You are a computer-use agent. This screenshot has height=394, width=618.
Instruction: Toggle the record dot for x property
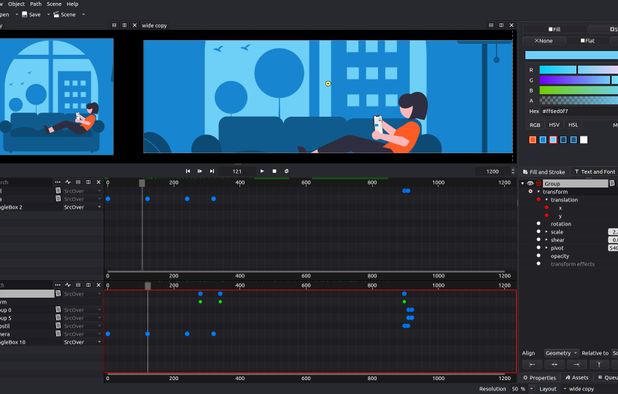tap(546, 208)
